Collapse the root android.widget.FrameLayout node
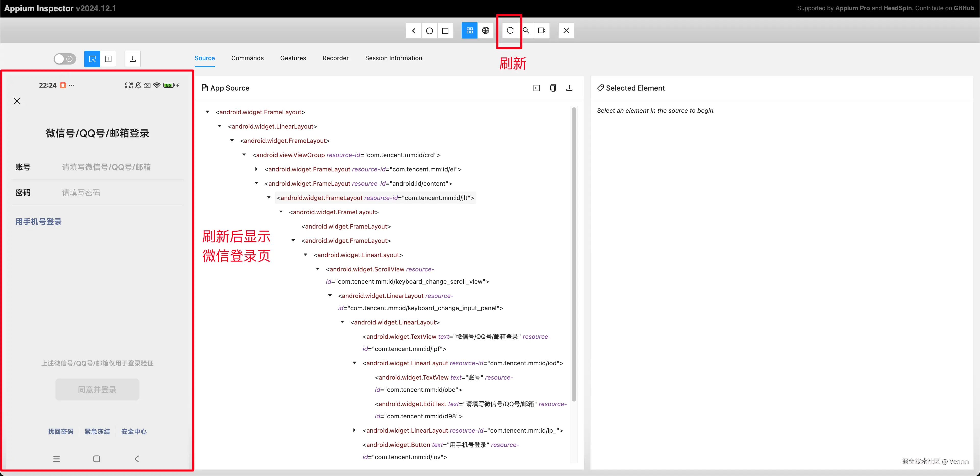Image resolution: width=980 pixels, height=476 pixels. [207, 112]
